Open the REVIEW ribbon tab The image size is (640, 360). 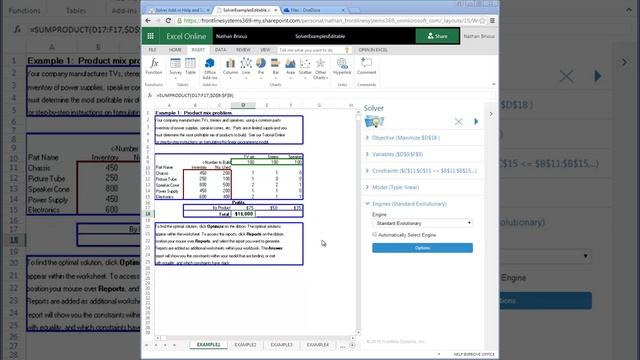243,50
